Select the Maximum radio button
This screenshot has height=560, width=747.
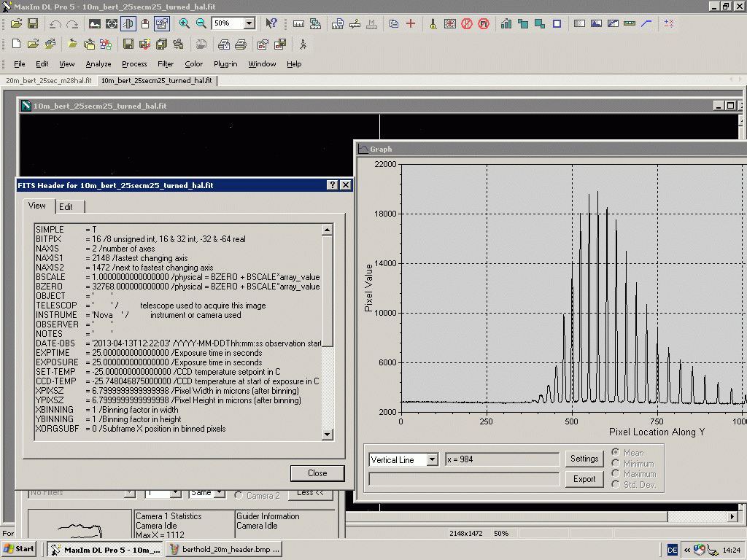pyautogui.click(x=616, y=474)
